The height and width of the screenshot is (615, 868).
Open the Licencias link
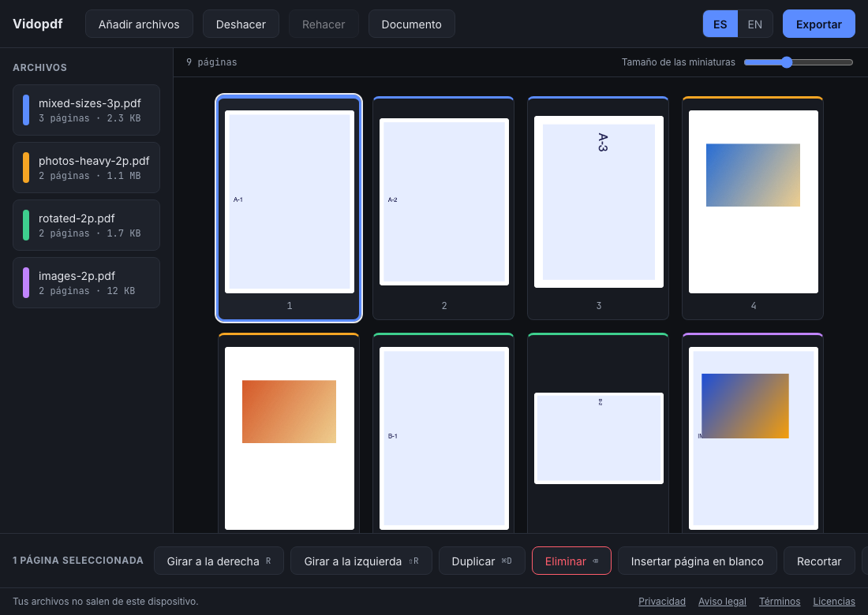834,601
